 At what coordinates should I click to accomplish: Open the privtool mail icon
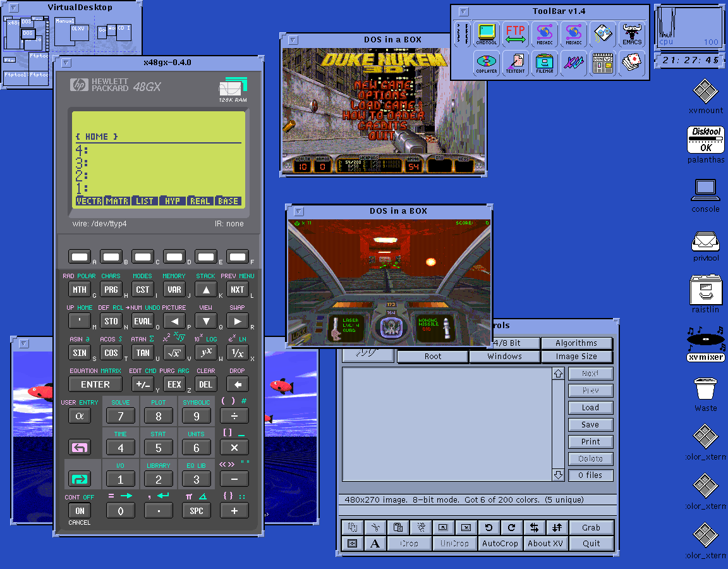706,246
